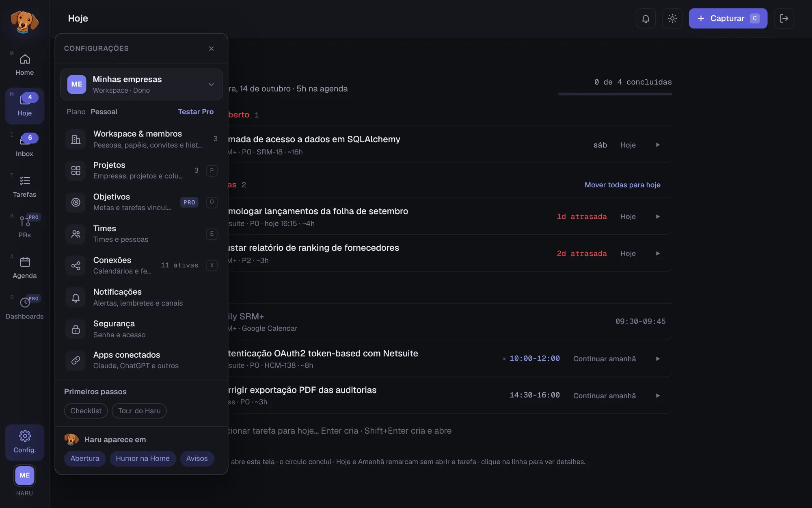Open PRs in the sidebar
Viewport: 812px width, 508px height.
click(x=25, y=228)
